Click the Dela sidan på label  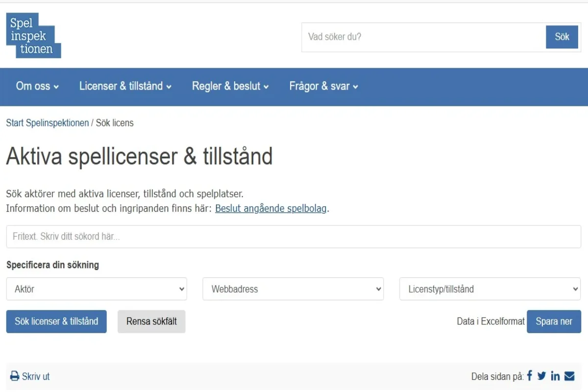pos(497,376)
